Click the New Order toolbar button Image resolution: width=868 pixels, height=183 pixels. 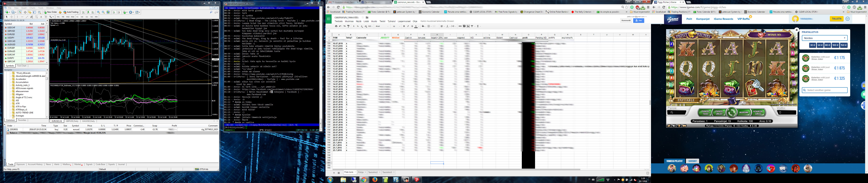pyautogui.click(x=51, y=12)
